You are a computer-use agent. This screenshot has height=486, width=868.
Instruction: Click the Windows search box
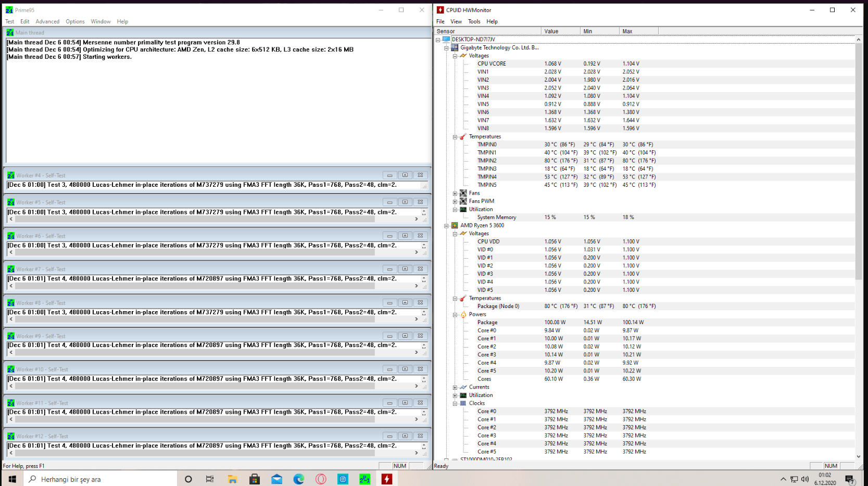click(x=100, y=479)
